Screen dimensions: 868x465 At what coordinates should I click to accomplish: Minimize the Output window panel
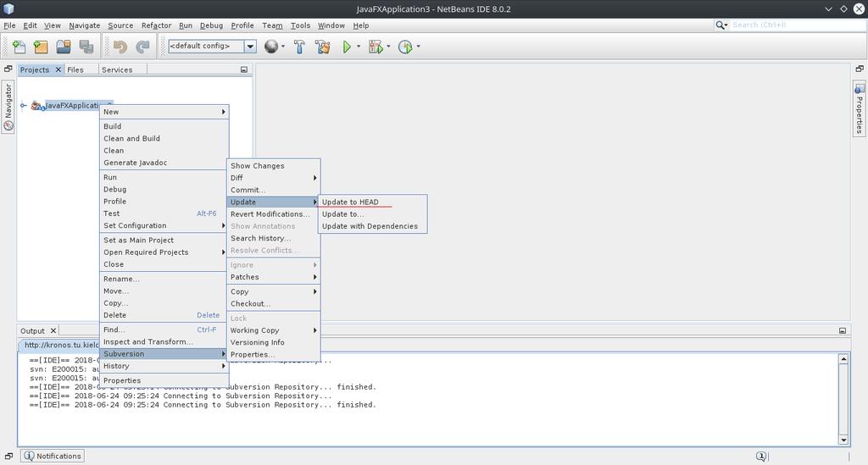pos(843,330)
